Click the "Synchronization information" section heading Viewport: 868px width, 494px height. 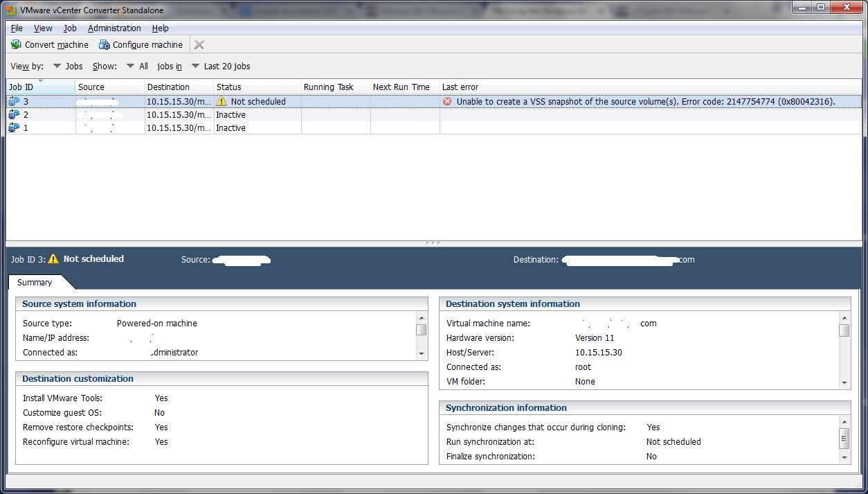pyautogui.click(x=506, y=408)
